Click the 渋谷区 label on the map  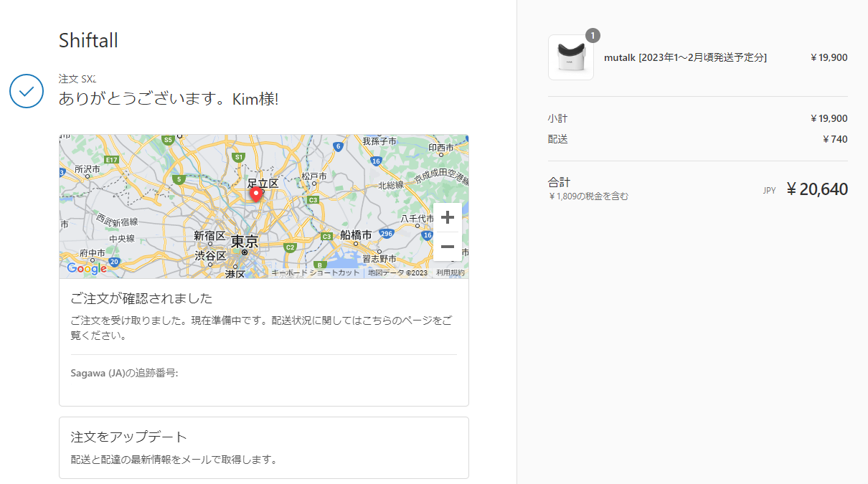tap(210, 255)
